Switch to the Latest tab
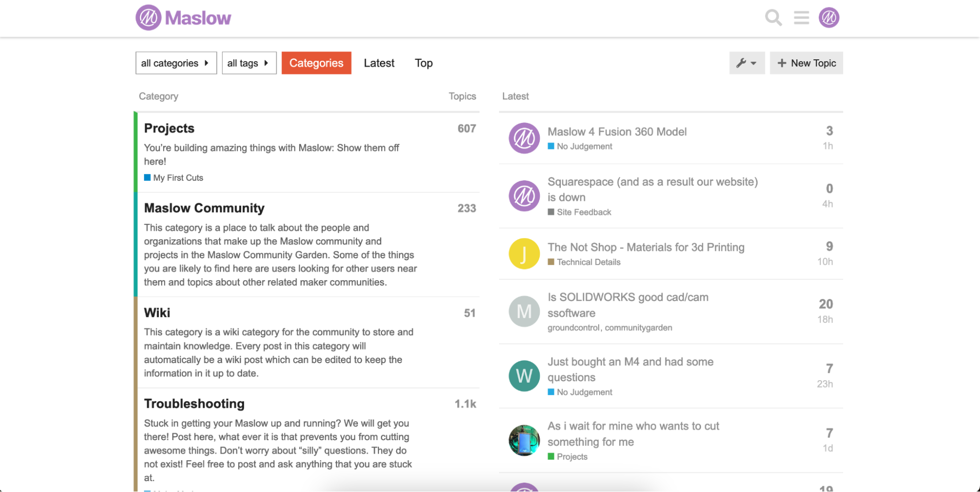 pos(378,63)
